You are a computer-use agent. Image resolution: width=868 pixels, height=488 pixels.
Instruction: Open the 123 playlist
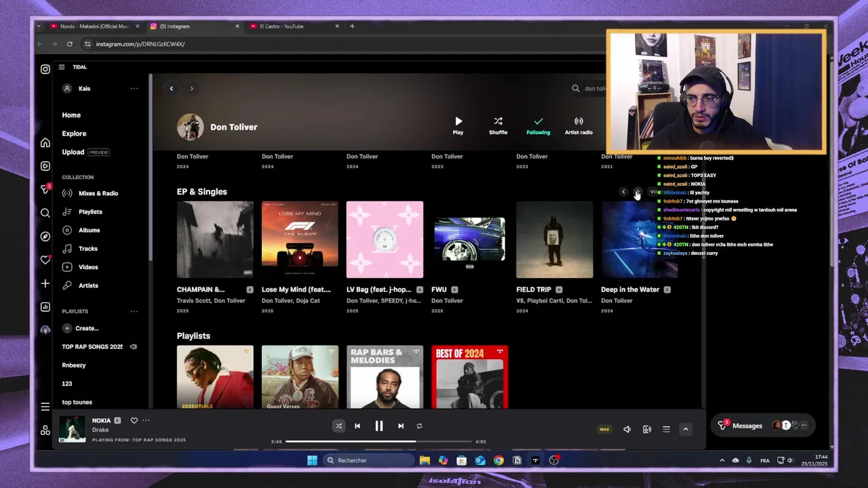[66, 384]
